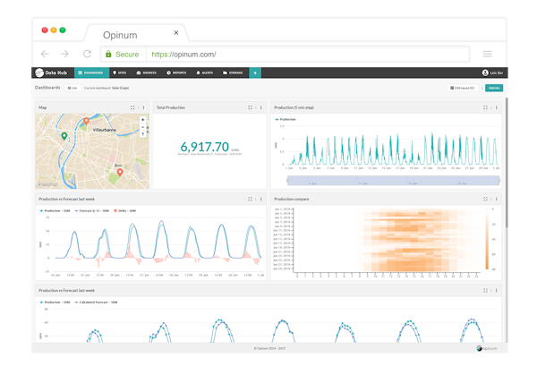This screenshot has width=537, height=392.
Task: Toggle Delta - SUM legend entry
Action: (x=125, y=211)
